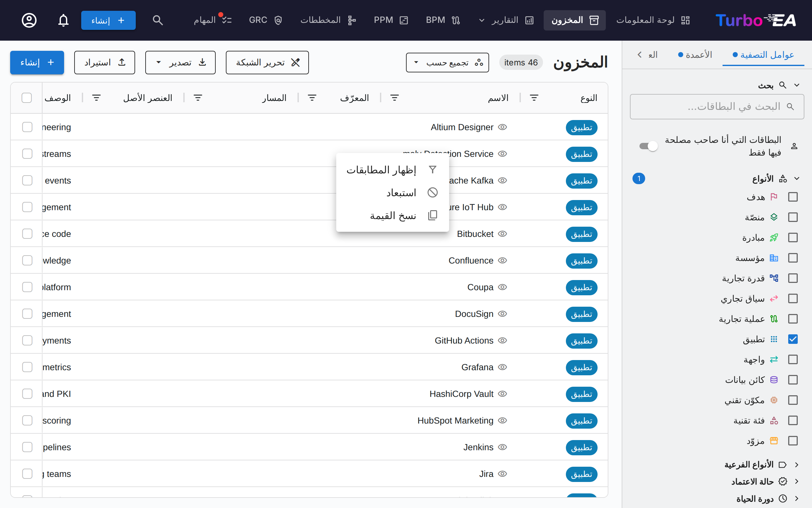Show card preview eye for Altium Designer
The width and height of the screenshot is (812, 508).
point(502,127)
